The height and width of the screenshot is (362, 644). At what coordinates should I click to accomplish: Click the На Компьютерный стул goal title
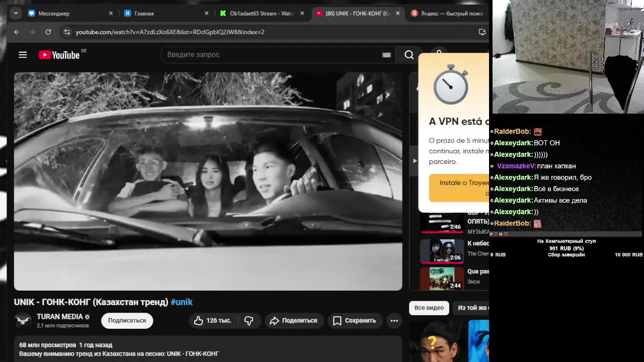click(x=567, y=241)
